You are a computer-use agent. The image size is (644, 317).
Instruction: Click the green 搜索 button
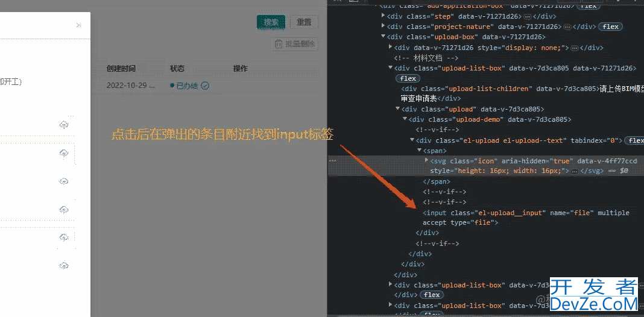(x=271, y=22)
